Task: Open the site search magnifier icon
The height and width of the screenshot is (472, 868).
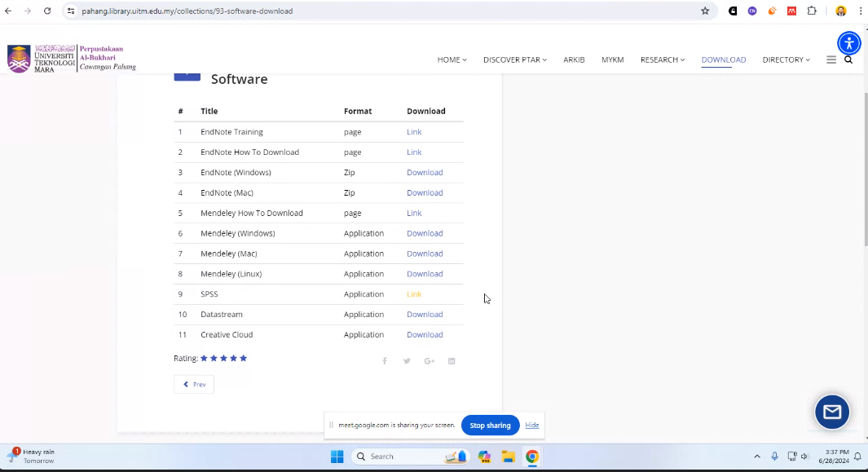Action: tap(848, 60)
